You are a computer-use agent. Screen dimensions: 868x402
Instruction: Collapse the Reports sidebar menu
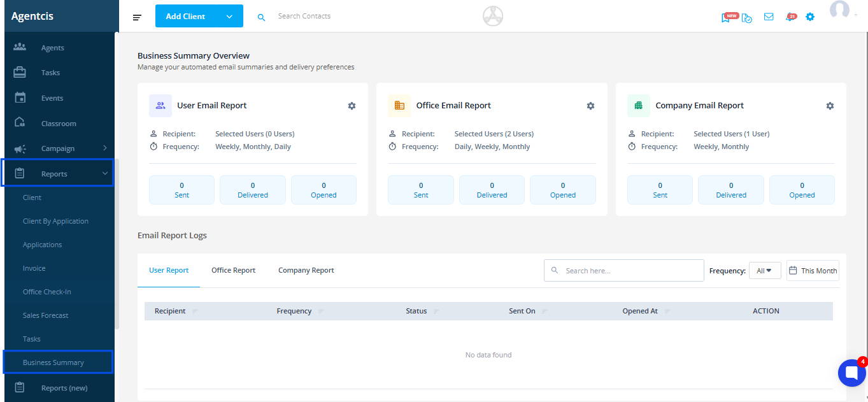click(x=105, y=173)
